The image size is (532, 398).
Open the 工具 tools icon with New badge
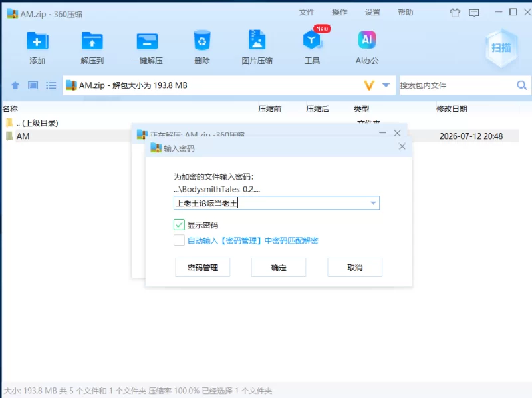tap(312, 41)
